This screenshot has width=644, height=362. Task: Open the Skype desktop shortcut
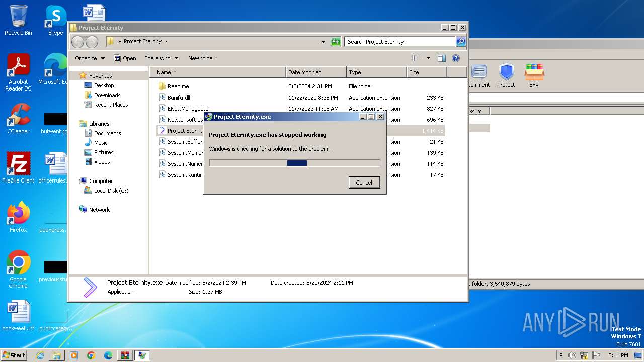(55, 20)
